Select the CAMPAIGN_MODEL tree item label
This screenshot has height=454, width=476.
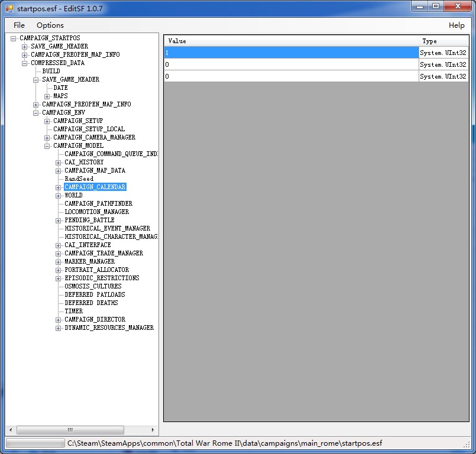tap(78, 145)
